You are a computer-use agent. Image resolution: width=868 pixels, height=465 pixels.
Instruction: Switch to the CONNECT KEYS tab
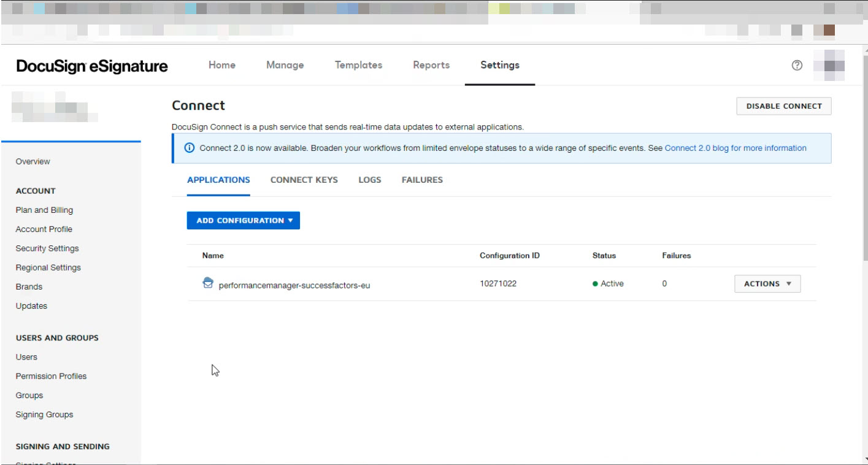click(304, 180)
